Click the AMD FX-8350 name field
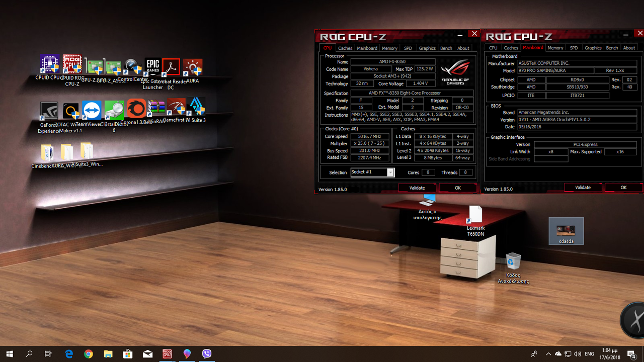644x362 pixels. [392, 62]
